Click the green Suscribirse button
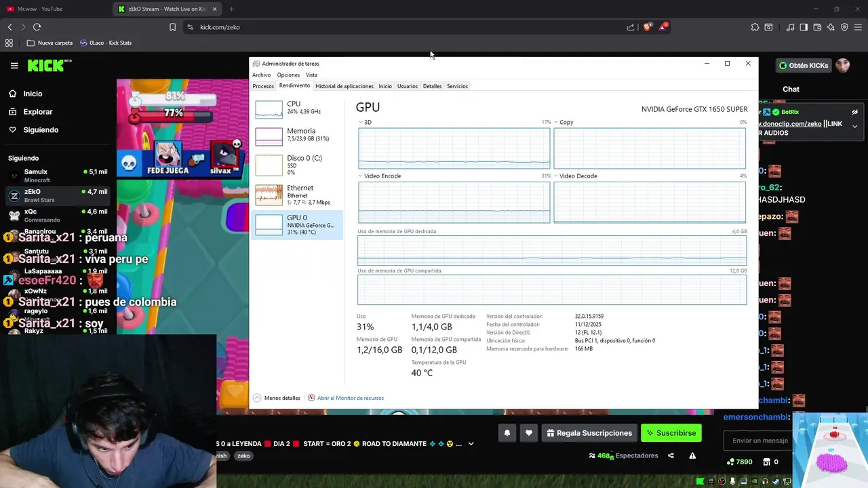Viewport: 868px width, 488px height. tap(671, 433)
